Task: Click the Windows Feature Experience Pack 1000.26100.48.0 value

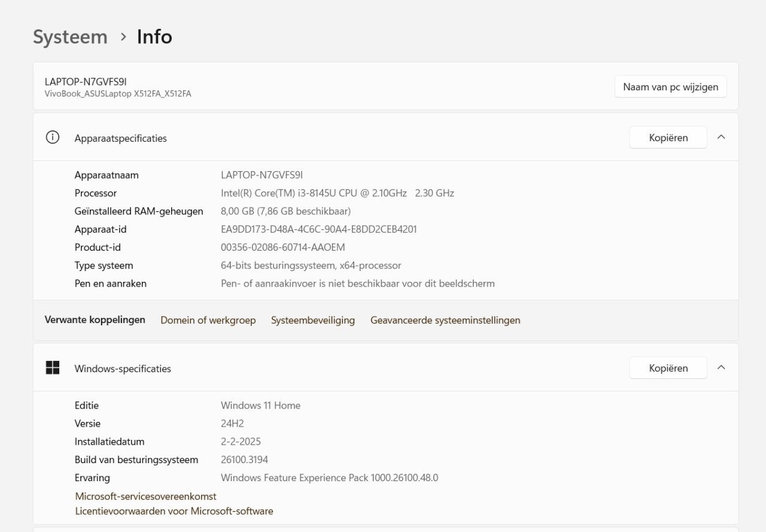Action: 330,478
